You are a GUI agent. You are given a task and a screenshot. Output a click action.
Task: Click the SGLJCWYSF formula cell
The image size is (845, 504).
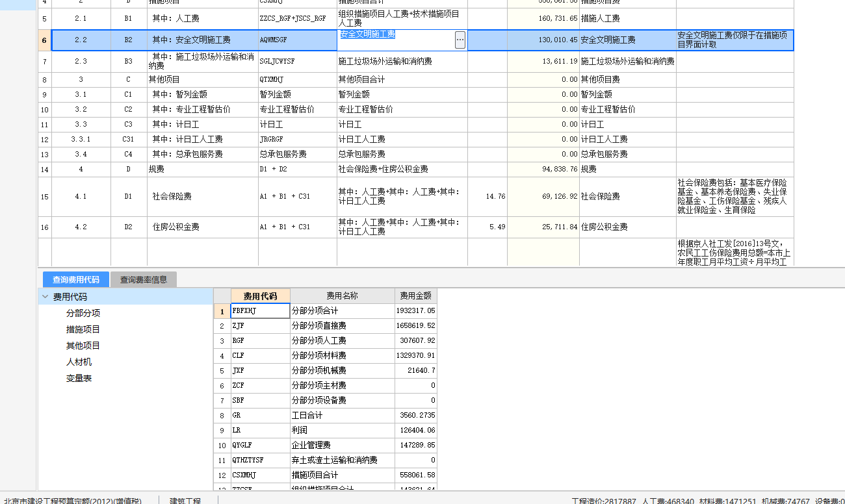tap(297, 62)
